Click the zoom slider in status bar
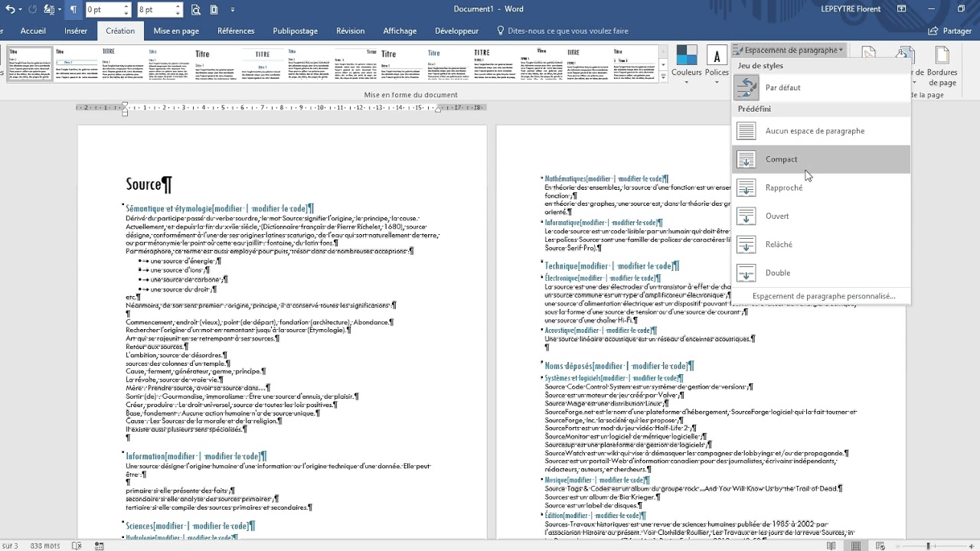The image size is (980, 551). point(929,546)
